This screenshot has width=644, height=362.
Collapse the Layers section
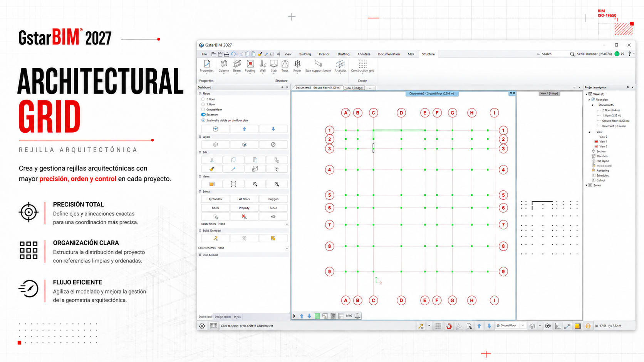coord(200,137)
